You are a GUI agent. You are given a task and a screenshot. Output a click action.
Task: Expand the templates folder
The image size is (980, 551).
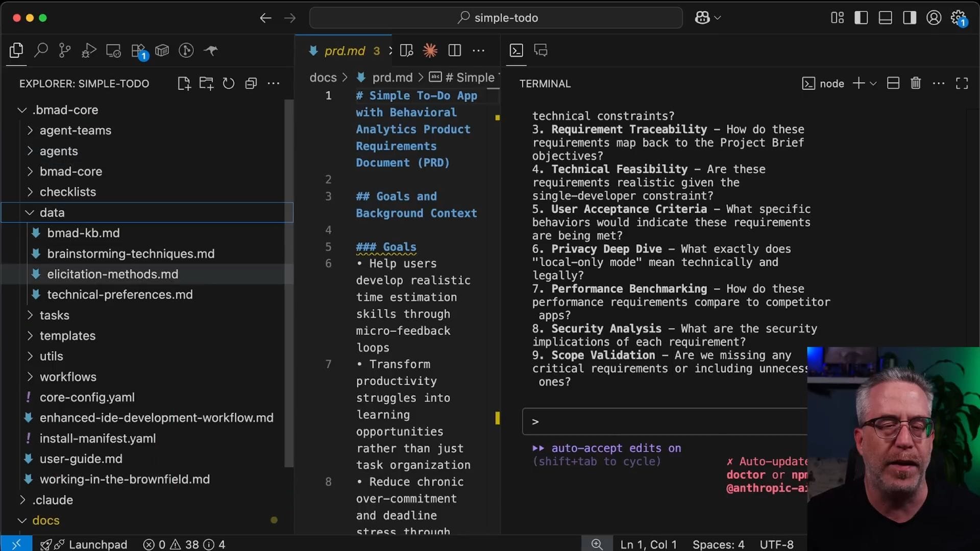67,336
